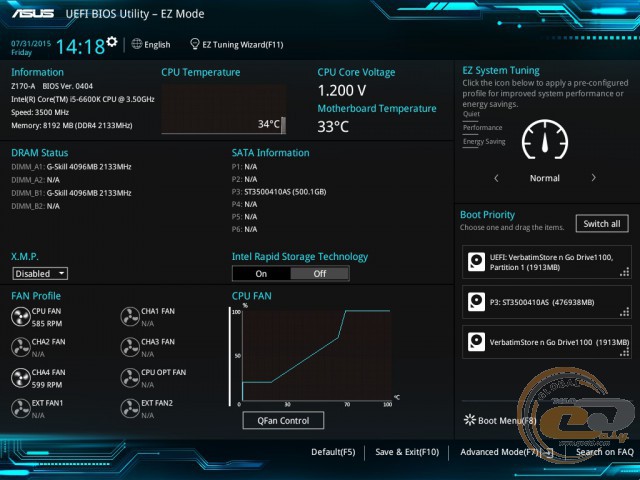
Task: Click the CHA2 FAN fan icon
Action: click(x=20, y=347)
